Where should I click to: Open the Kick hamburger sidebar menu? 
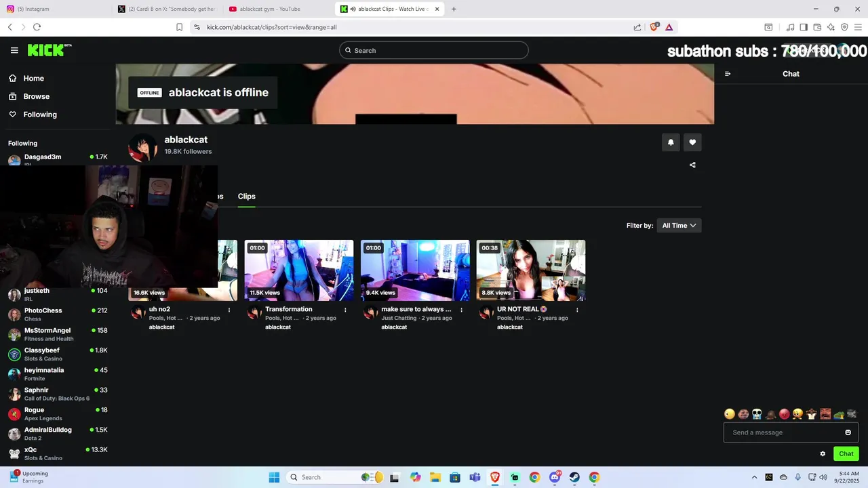(14, 50)
